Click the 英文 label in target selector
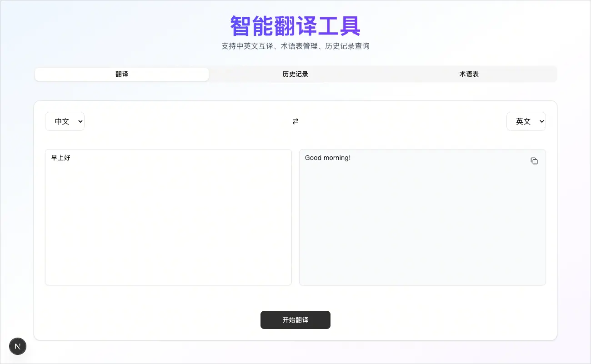Screen dimensions: 591x364 coord(523,121)
